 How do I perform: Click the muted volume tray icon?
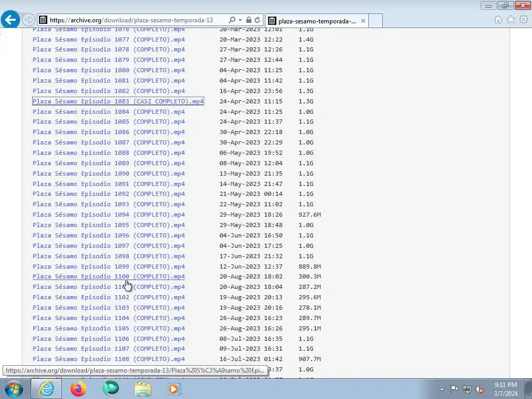click(x=480, y=389)
